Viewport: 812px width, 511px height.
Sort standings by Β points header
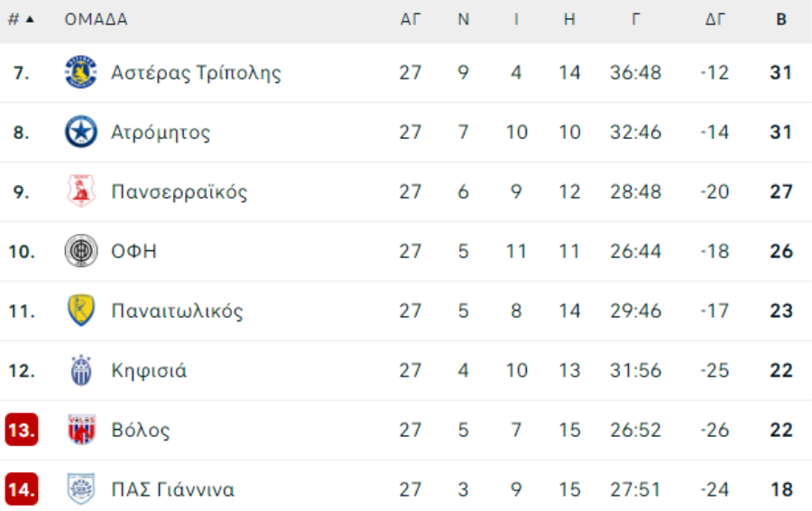pyautogui.click(x=781, y=20)
